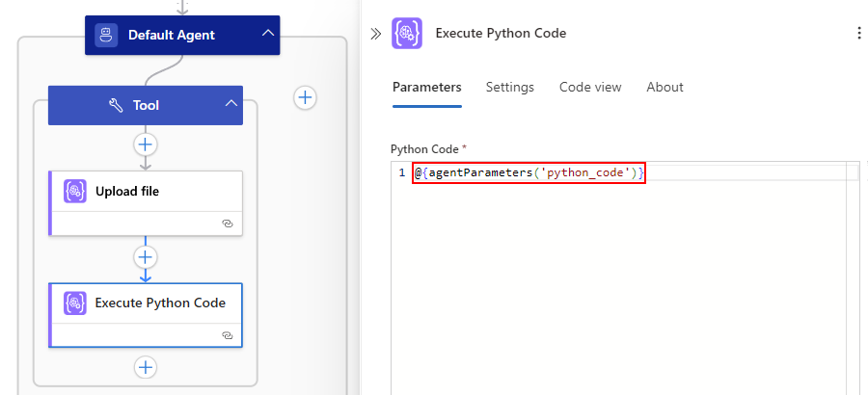This screenshot has width=868, height=395.
Task: Add an action below Execute Python Code
Action: (x=146, y=367)
